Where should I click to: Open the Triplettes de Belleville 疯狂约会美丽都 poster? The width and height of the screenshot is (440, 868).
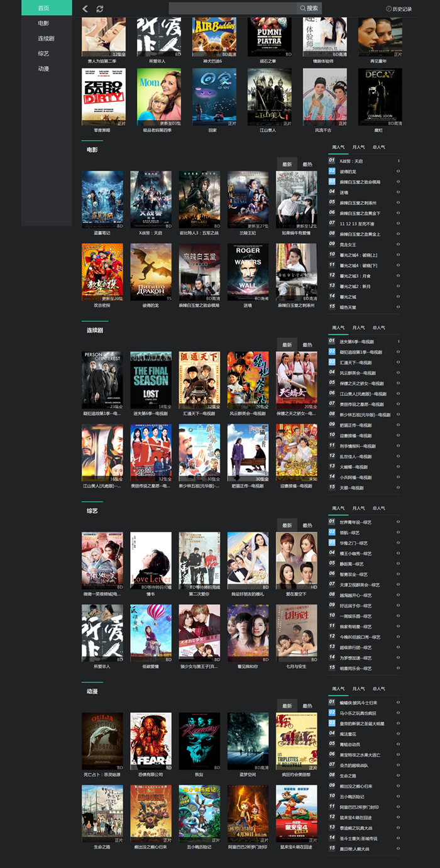pos(297,742)
